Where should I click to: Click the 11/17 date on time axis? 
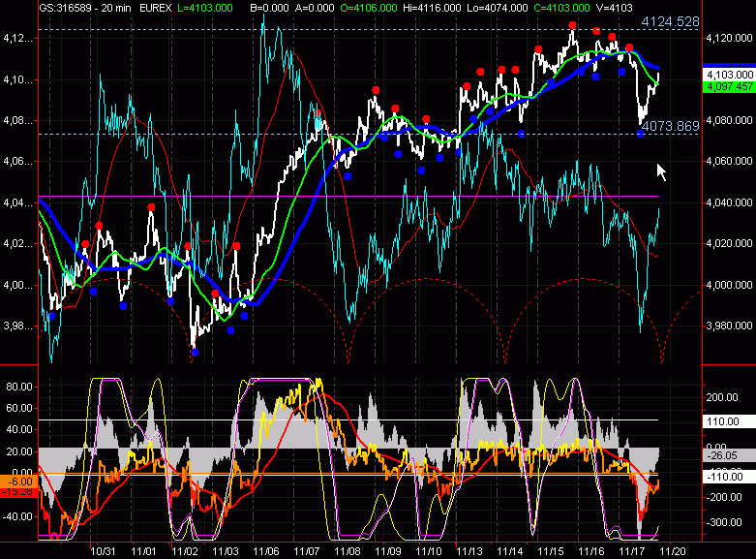[632, 551]
